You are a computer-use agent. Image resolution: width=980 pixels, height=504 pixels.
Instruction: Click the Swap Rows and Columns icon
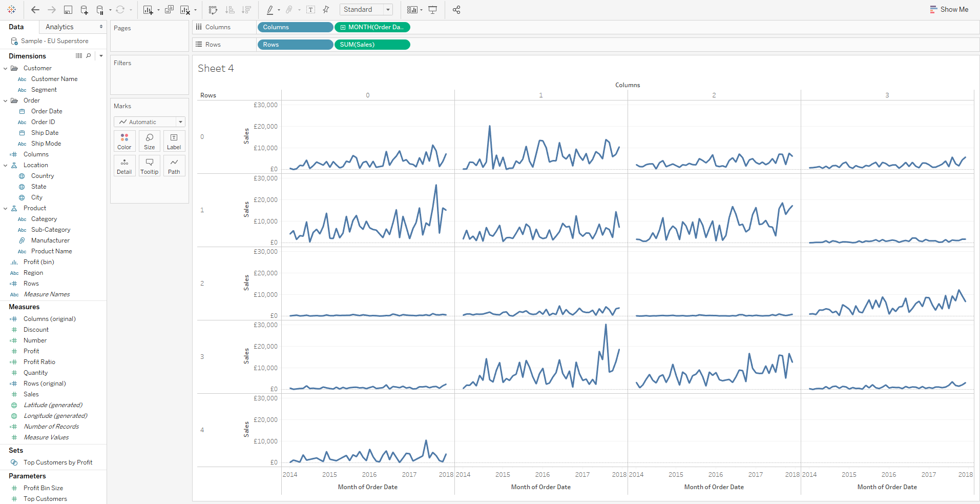(x=213, y=10)
